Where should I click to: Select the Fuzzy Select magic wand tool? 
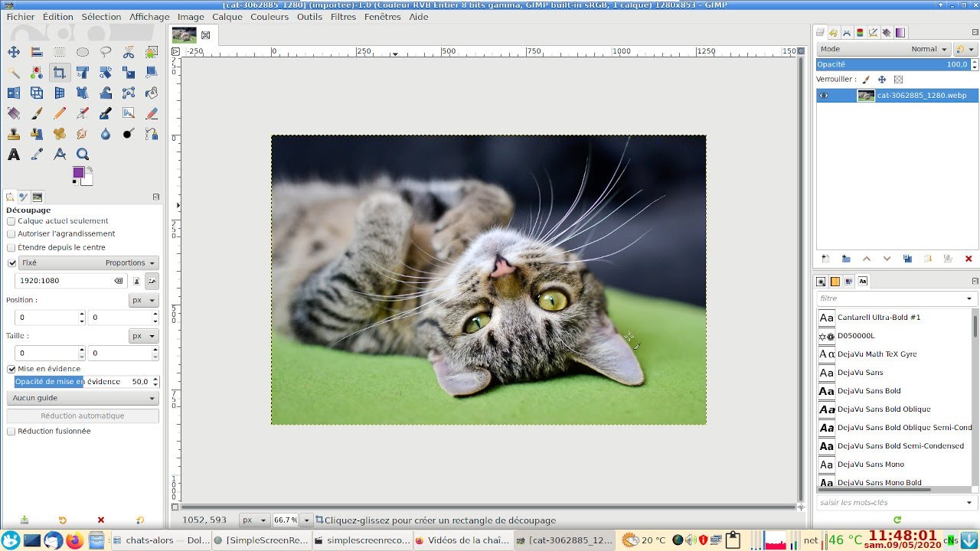(14, 73)
